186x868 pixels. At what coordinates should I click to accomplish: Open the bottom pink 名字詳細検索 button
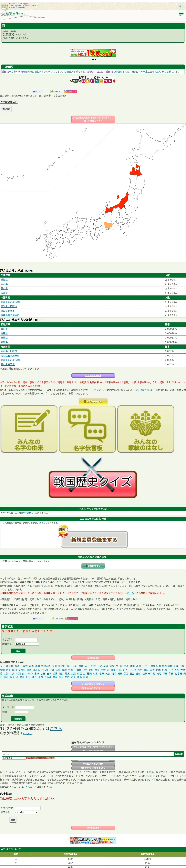pyautogui.click(x=93, y=828)
